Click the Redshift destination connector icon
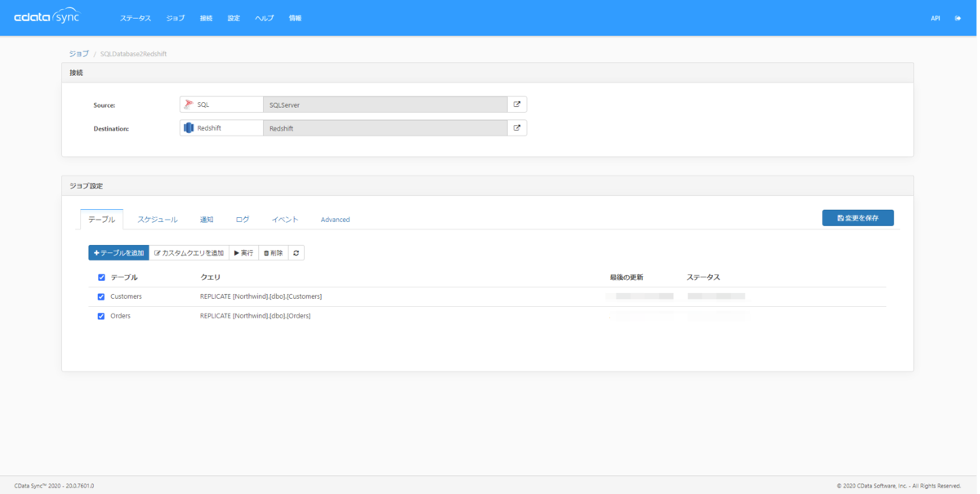This screenshot has height=494, width=980. 189,128
